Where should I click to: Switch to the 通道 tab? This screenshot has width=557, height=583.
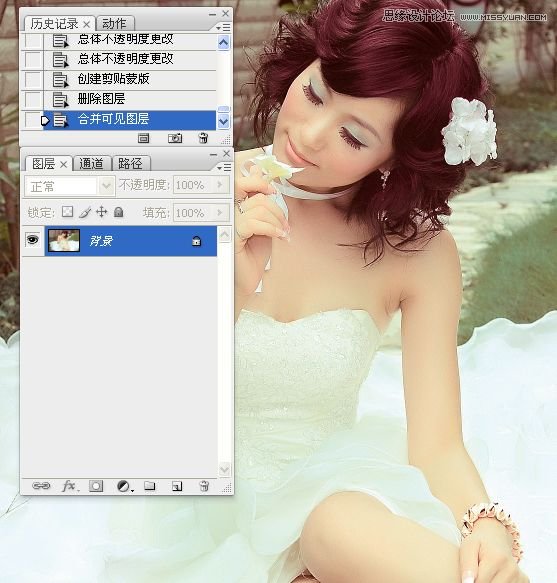[91, 164]
